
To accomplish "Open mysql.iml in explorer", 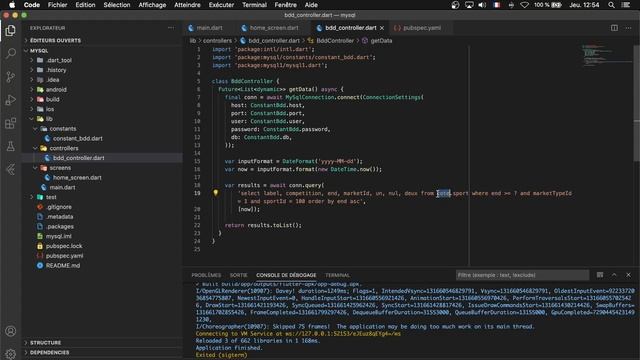I will click(58, 236).
